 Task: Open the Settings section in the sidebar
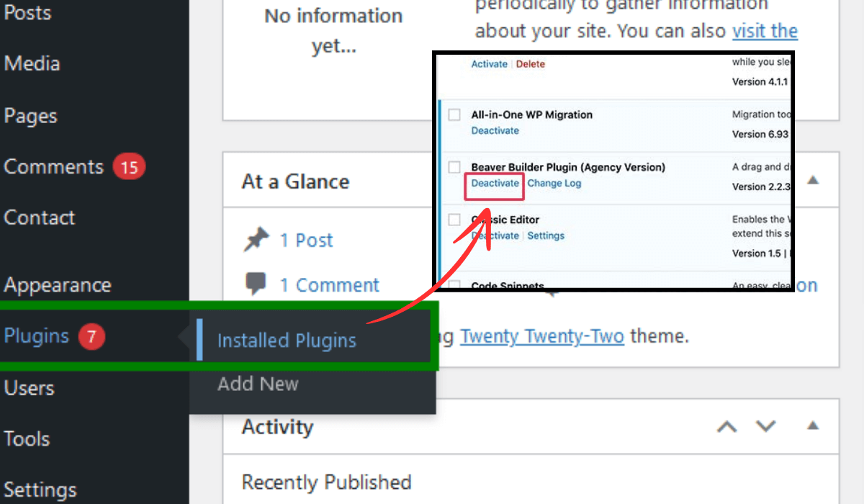pyautogui.click(x=40, y=489)
